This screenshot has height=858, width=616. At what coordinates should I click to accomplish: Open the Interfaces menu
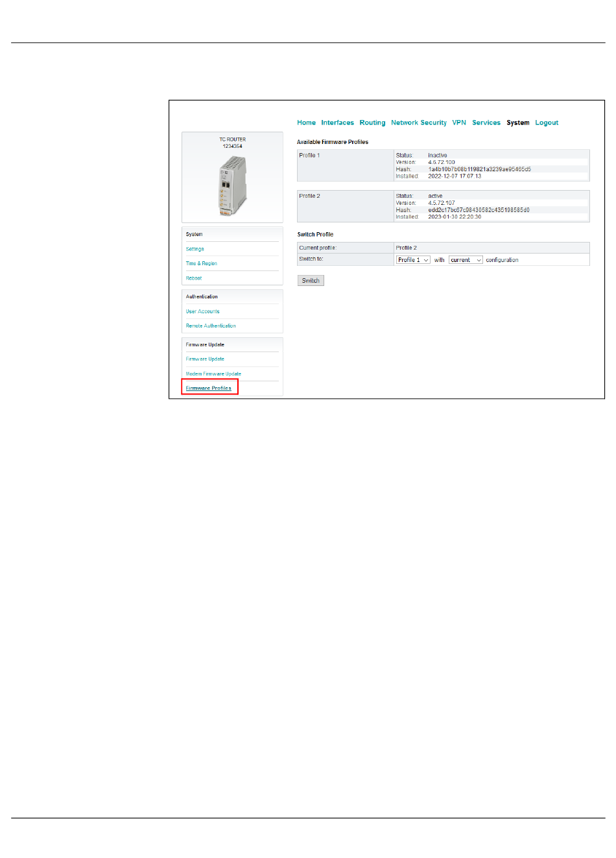click(x=337, y=123)
